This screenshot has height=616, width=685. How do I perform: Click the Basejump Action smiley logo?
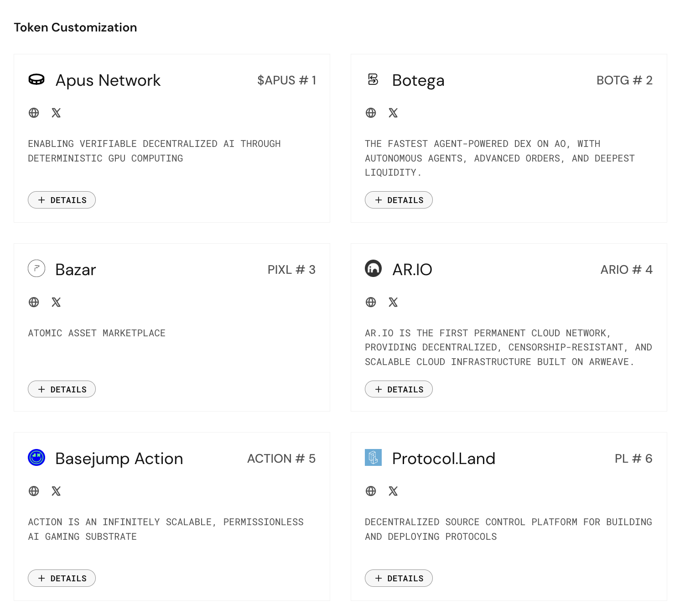[x=36, y=458]
